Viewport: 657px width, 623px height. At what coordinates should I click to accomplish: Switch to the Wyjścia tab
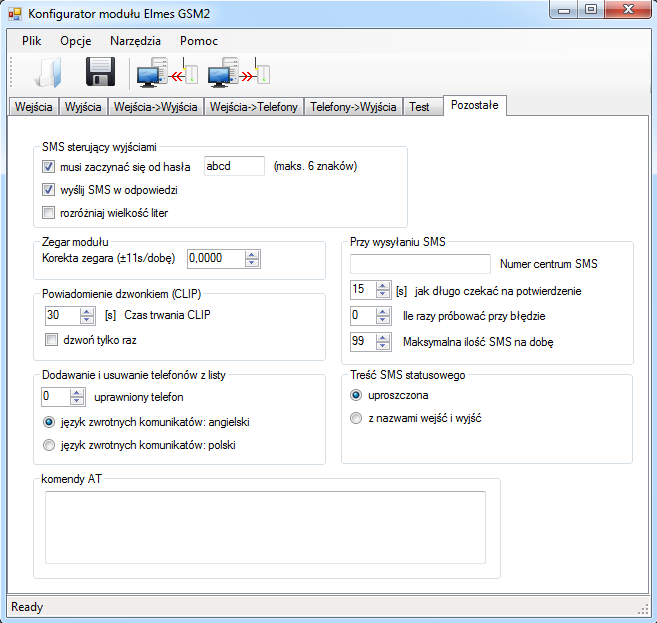pyautogui.click(x=83, y=107)
